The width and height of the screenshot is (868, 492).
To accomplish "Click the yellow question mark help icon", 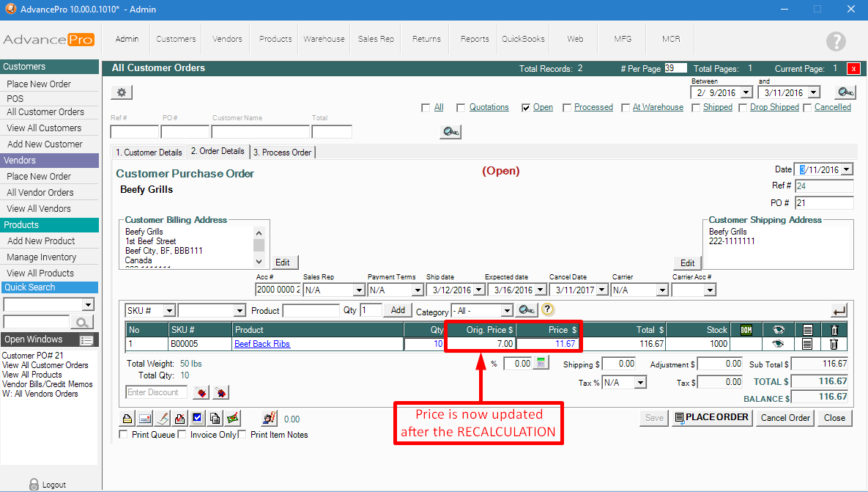I will [547, 310].
